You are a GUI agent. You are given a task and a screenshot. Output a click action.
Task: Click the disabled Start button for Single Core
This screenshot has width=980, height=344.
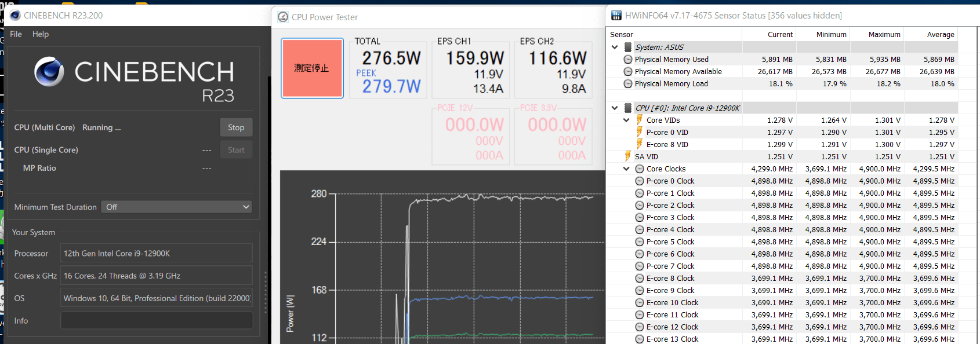click(236, 150)
